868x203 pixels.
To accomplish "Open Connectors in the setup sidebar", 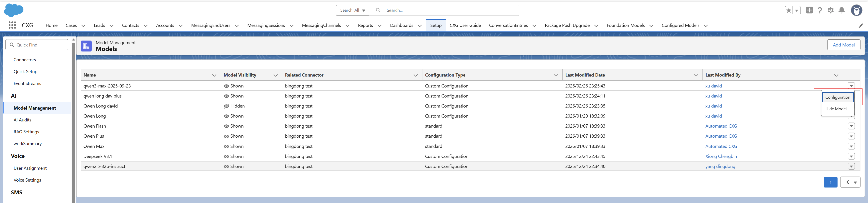I will pos(25,60).
